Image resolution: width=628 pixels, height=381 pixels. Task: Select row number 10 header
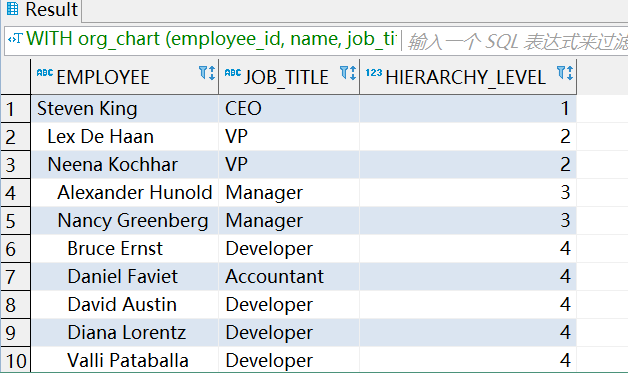tap(16, 361)
